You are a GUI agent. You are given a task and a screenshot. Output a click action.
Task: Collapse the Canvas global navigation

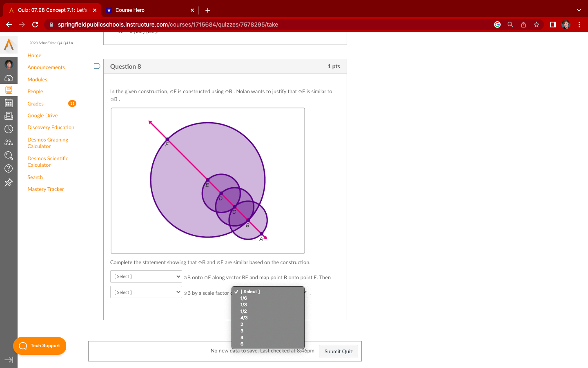pos(9,360)
